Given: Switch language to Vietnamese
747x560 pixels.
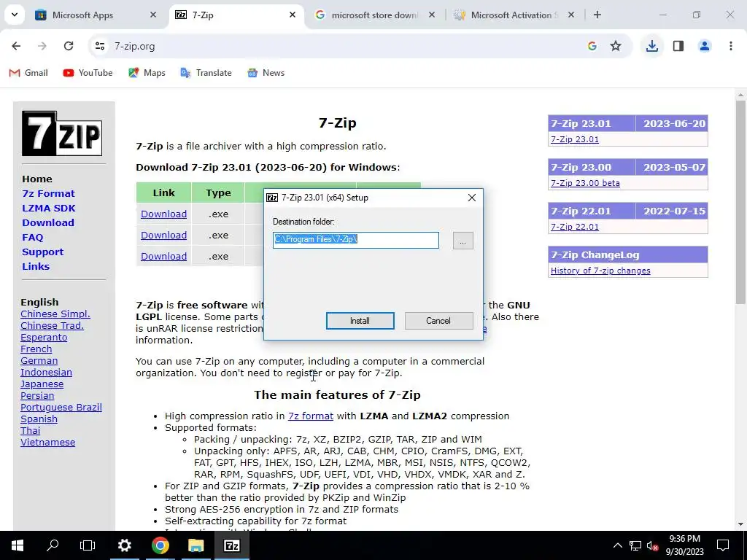Looking at the screenshot, I should point(47,443).
